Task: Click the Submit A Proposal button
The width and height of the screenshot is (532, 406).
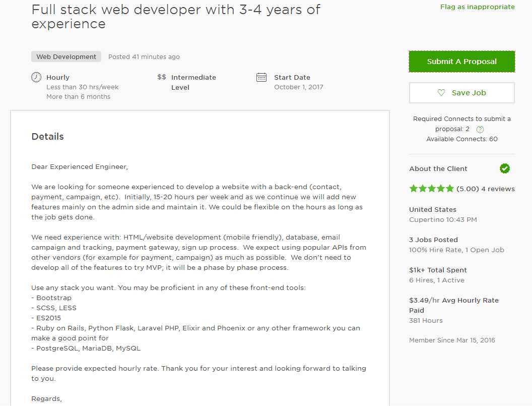Action: coord(462,62)
